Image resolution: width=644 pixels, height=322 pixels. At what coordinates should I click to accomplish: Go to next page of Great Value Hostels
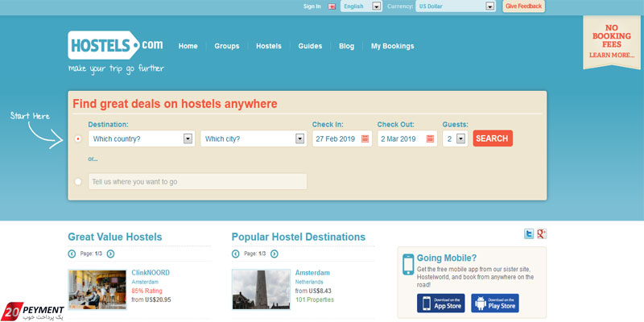(x=110, y=254)
